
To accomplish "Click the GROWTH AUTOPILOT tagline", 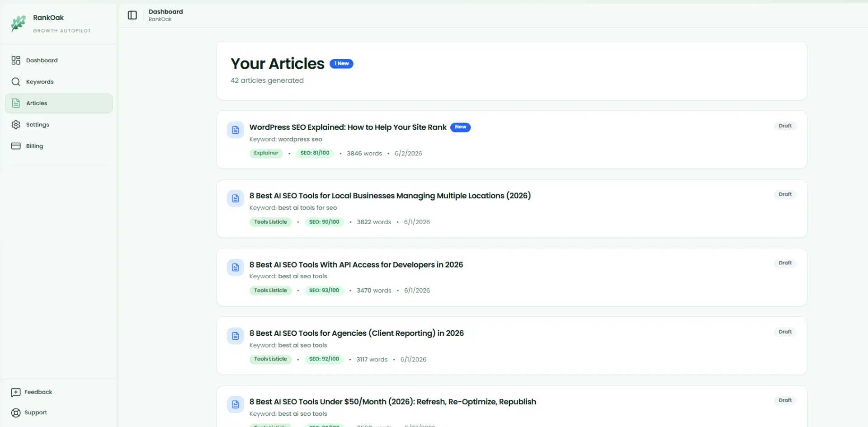I will pos(62,31).
